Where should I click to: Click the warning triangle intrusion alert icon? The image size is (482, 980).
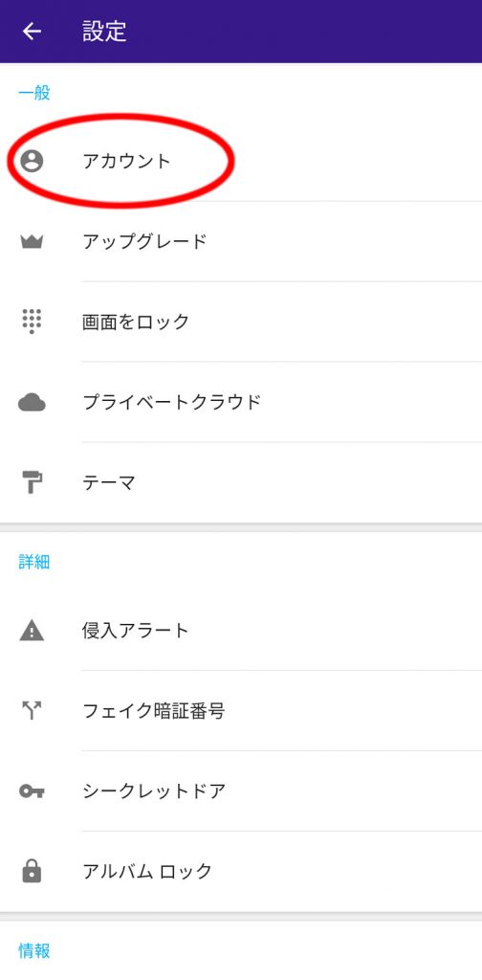click(32, 631)
